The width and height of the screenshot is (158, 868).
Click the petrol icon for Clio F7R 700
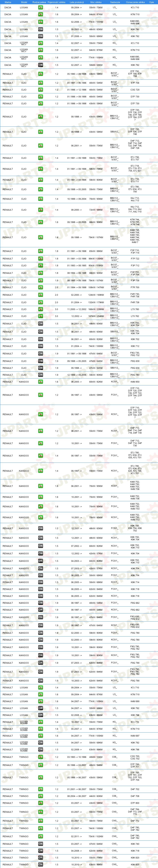pos(40,287)
